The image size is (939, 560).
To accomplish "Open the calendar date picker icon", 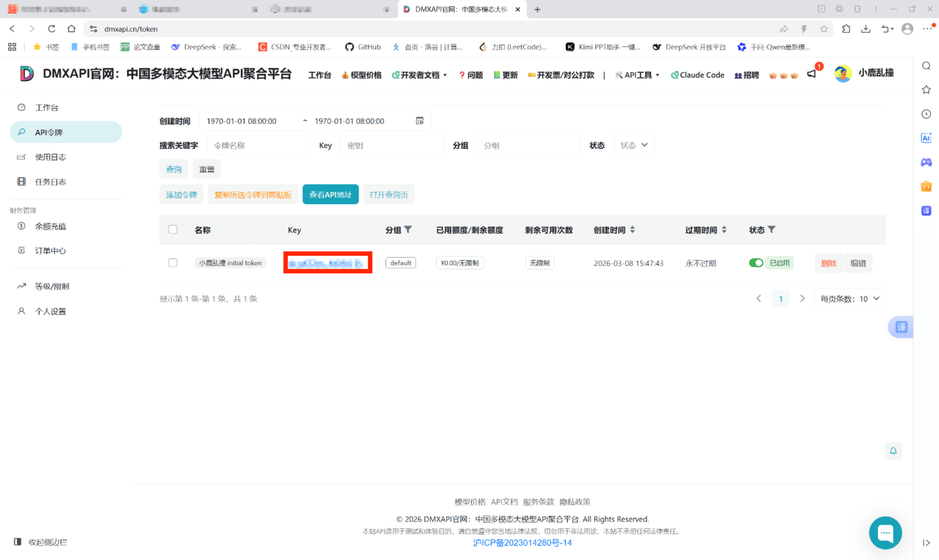I will tap(420, 121).
